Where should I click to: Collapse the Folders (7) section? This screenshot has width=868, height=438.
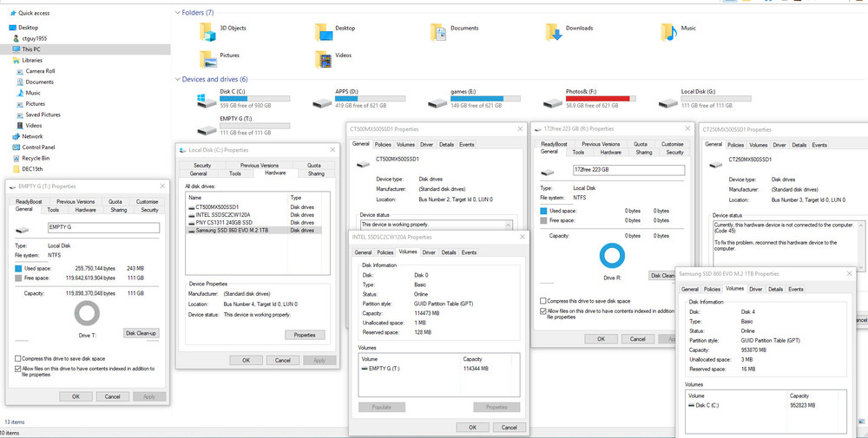pyautogui.click(x=177, y=12)
